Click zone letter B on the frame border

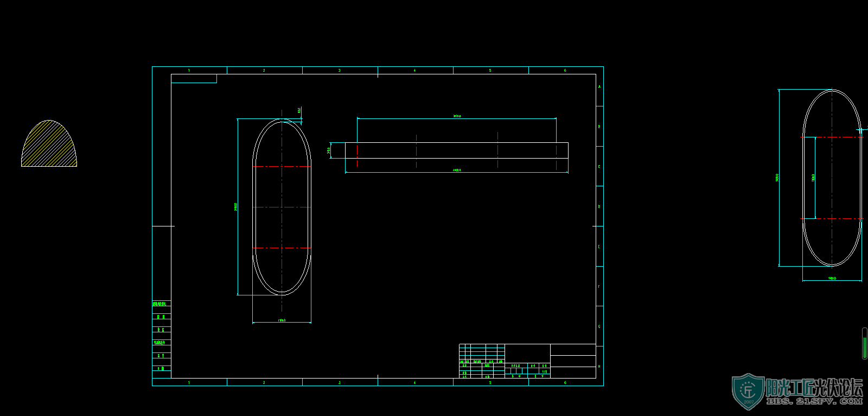[x=599, y=127]
